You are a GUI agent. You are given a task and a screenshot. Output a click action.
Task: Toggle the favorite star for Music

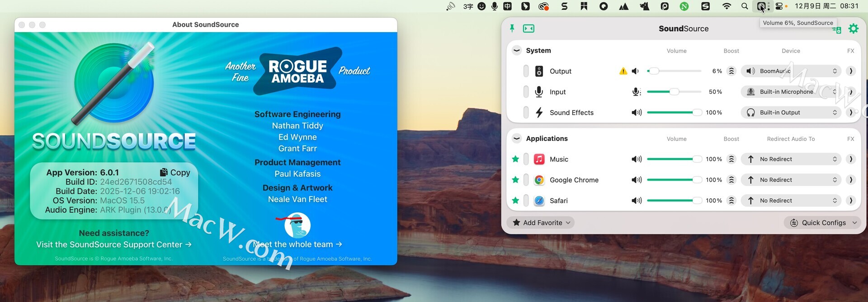(x=515, y=159)
